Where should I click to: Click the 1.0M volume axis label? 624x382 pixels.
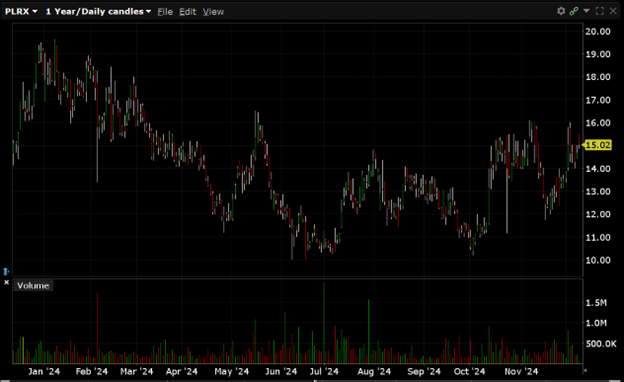pos(596,323)
